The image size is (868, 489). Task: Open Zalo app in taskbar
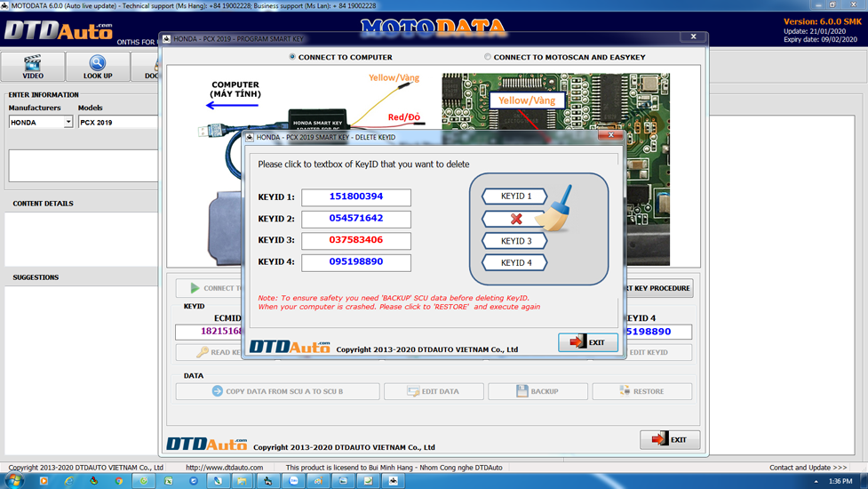click(293, 481)
